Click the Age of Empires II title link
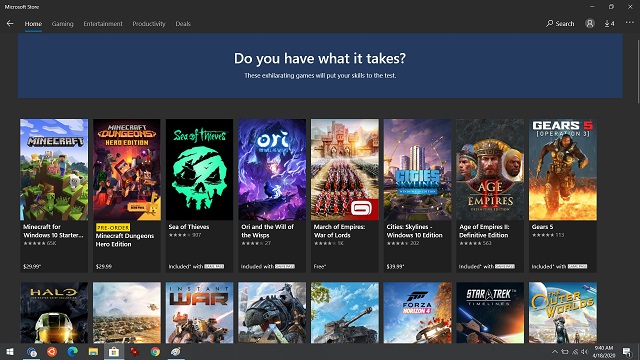This screenshot has height=360, width=640. point(484,231)
